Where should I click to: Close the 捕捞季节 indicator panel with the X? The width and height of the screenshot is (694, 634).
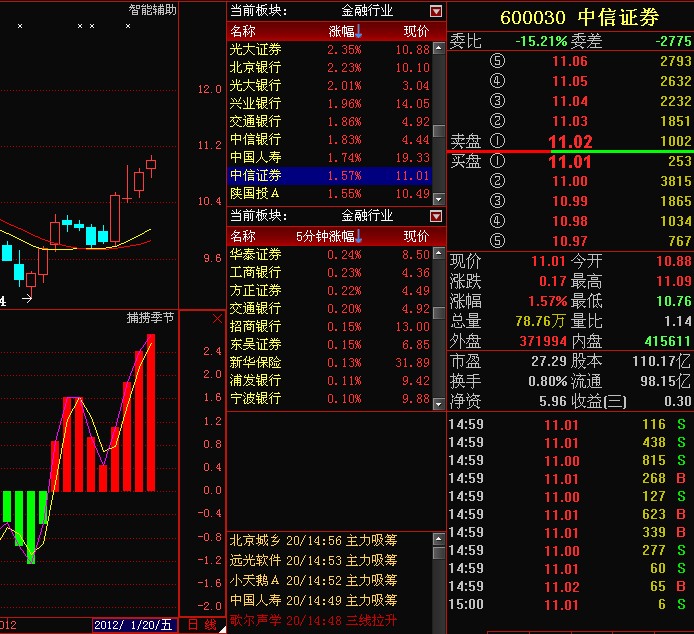(217, 319)
